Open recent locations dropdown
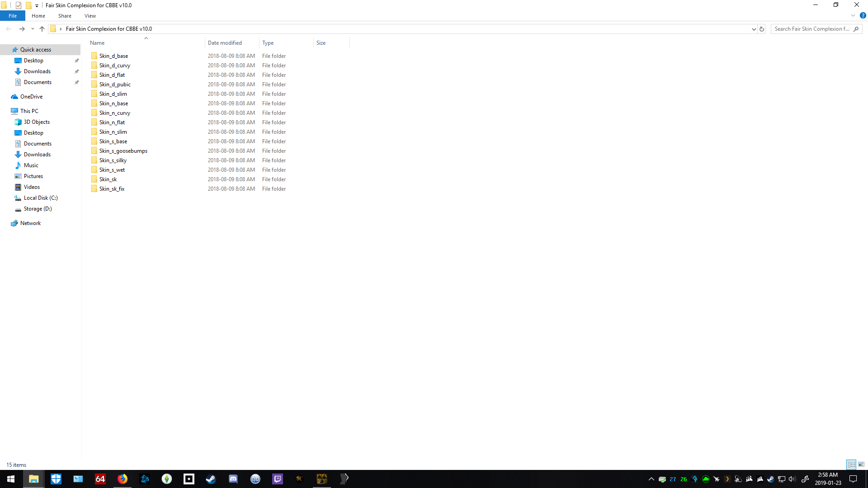The image size is (868, 488). (33, 29)
